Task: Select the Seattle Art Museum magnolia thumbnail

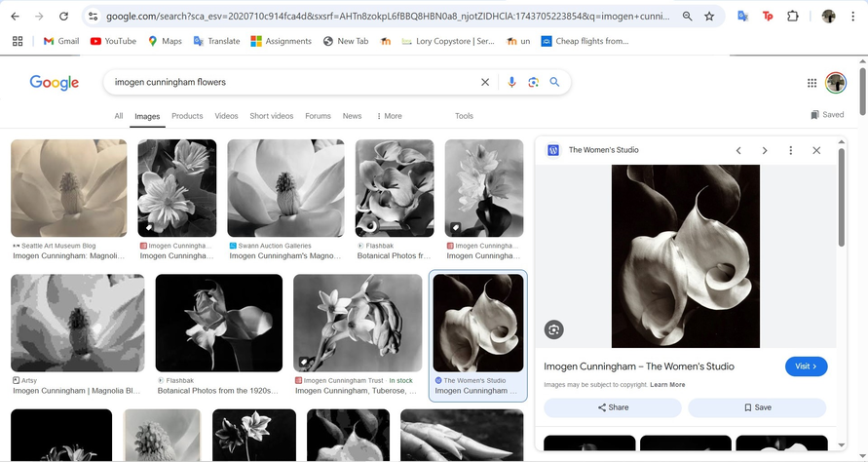Action: click(68, 188)
